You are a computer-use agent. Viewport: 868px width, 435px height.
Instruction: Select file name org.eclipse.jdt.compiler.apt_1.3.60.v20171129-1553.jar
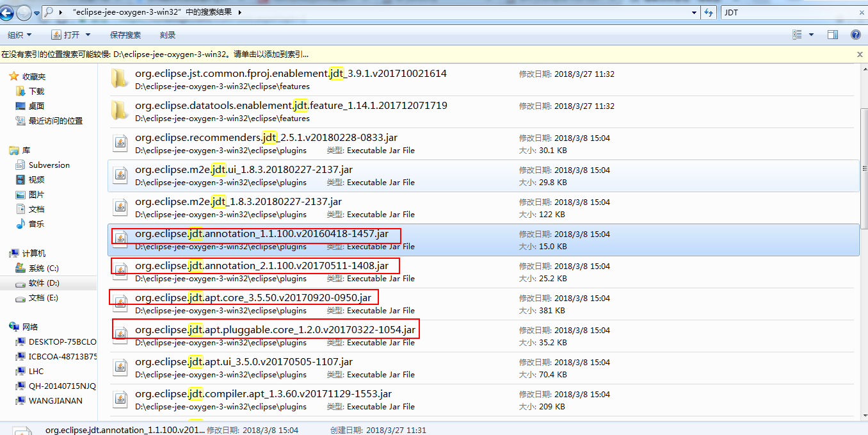263,394
